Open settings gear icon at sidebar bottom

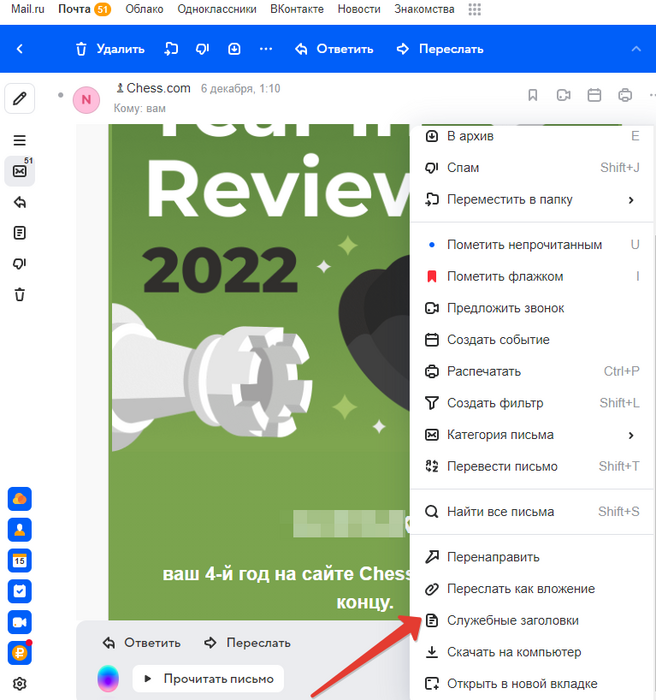tap(20, 683)
